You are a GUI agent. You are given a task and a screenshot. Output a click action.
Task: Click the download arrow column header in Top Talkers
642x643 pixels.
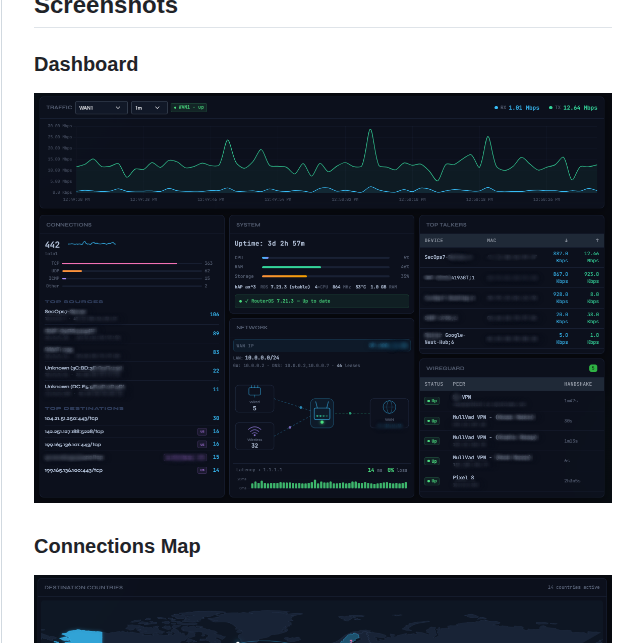(x=566, y=240)
